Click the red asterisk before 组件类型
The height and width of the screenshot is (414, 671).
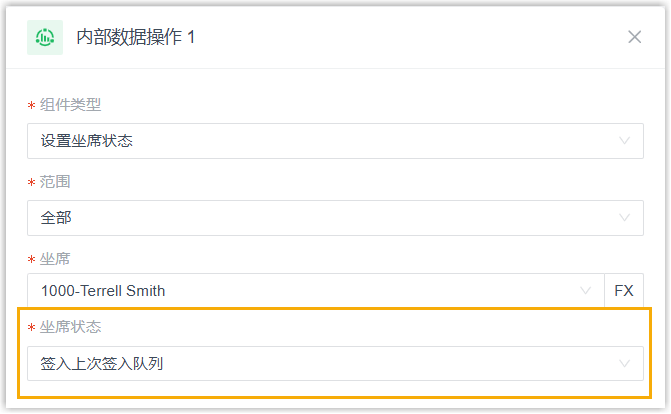31,106
